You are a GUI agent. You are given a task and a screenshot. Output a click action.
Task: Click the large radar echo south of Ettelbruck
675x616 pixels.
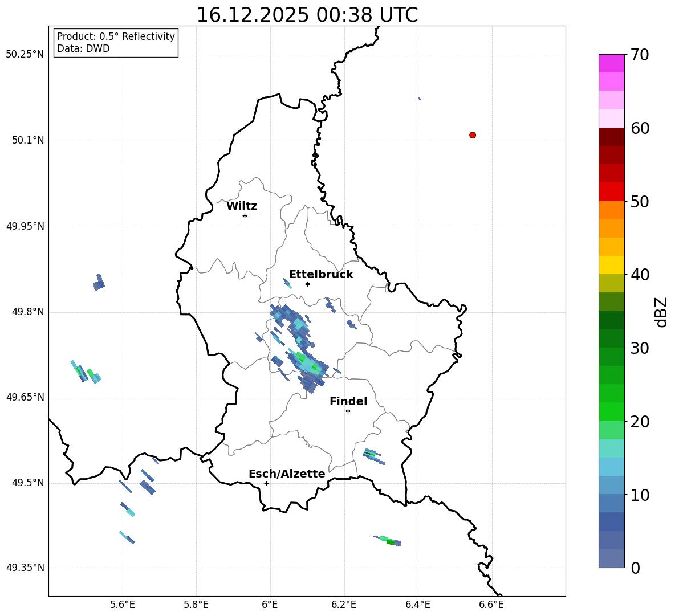(x=299, y=348)
